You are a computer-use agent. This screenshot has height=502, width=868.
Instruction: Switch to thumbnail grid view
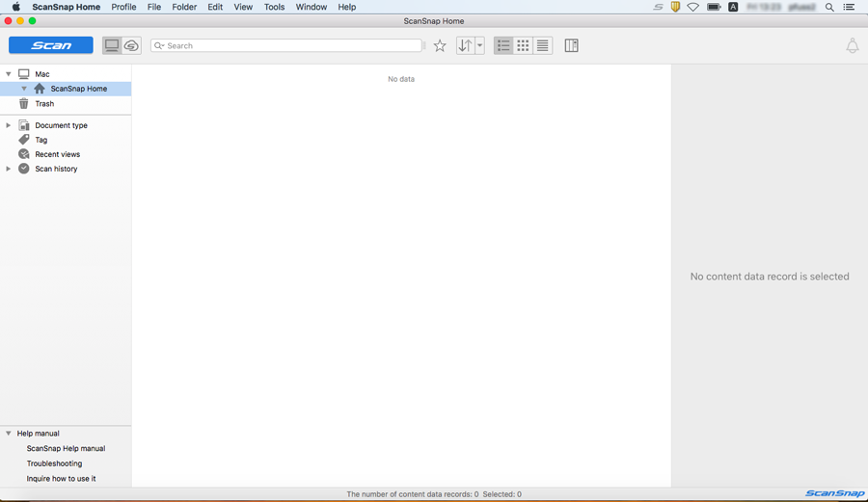coord(523,45)
